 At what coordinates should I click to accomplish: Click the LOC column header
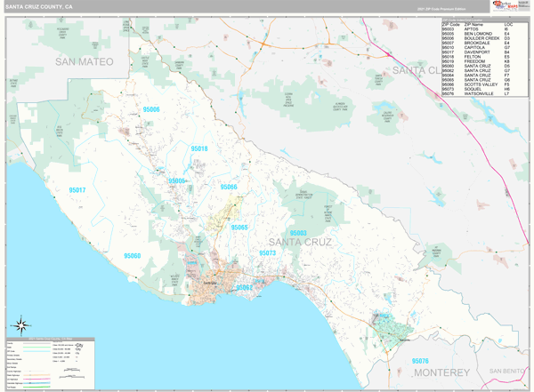pyautogui.click(x=507, y=23)
